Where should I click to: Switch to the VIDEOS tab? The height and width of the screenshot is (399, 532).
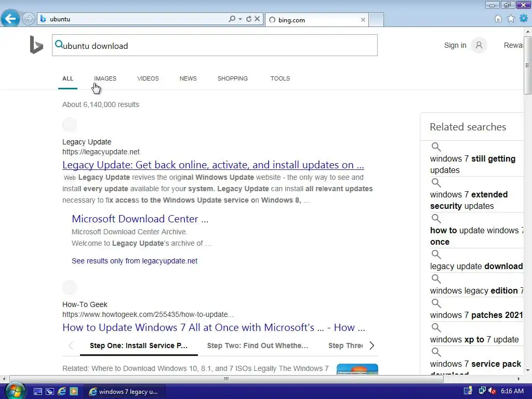(148, 78)
